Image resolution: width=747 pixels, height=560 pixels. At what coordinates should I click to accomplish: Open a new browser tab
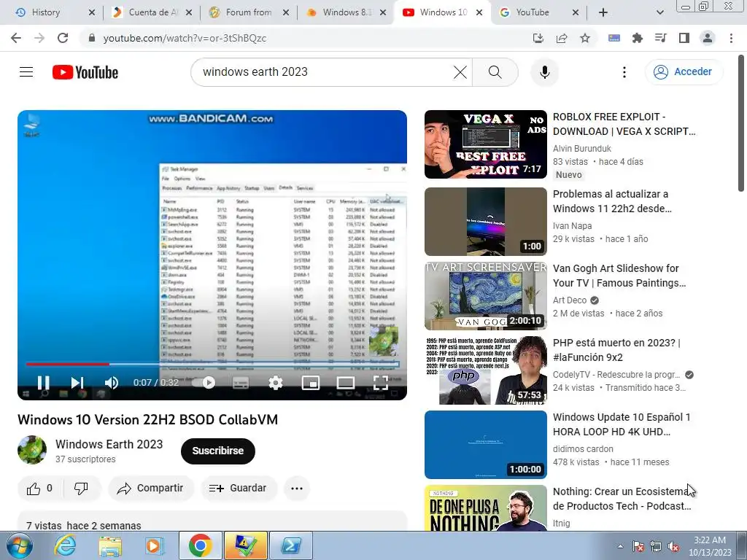coord(603,12)
